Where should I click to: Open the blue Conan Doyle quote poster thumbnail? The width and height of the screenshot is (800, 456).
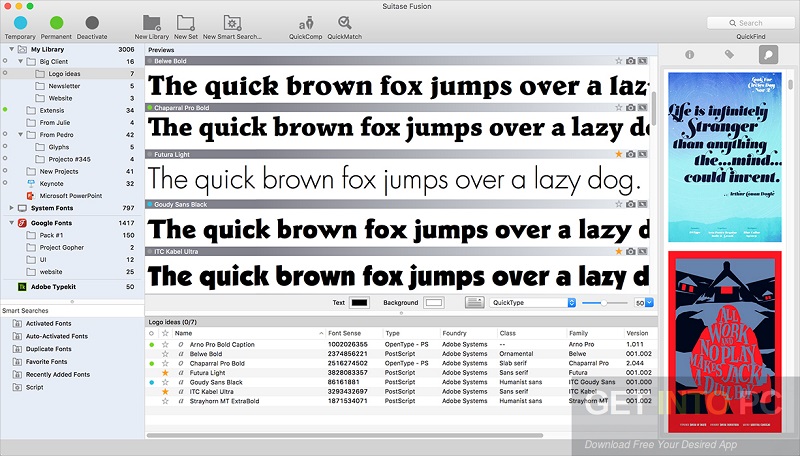pyautogui.click(x=724, y=157)
